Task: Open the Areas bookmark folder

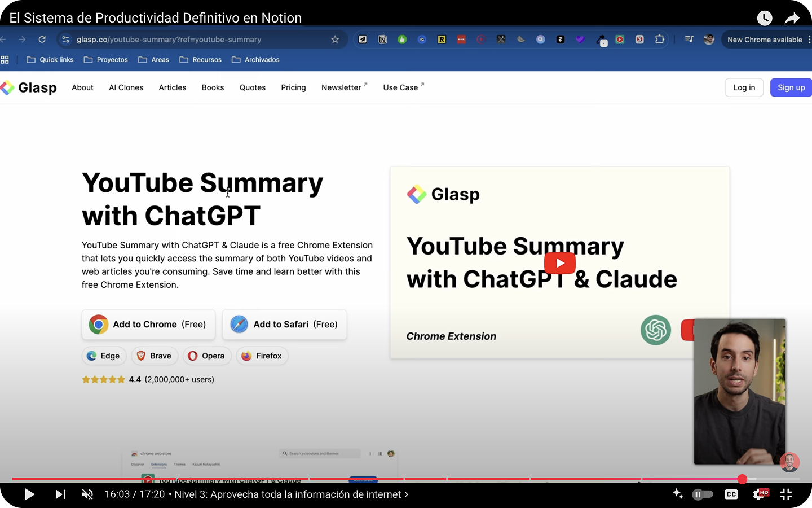Action: pyautogui.click(x=154, y=60)
